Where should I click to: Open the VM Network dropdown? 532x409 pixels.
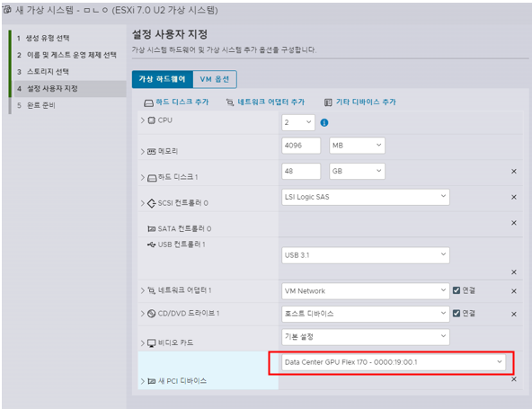(x=366, y=291)
